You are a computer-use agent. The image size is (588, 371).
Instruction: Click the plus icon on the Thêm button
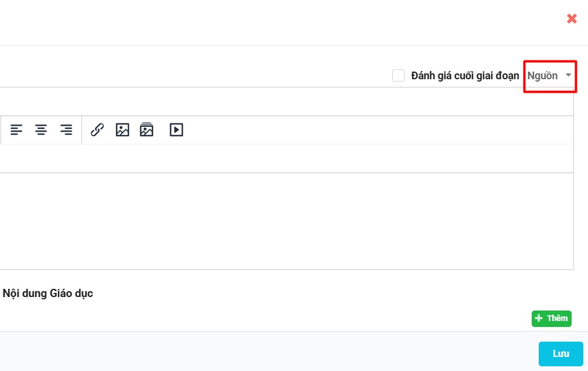[x=539, y=318]
